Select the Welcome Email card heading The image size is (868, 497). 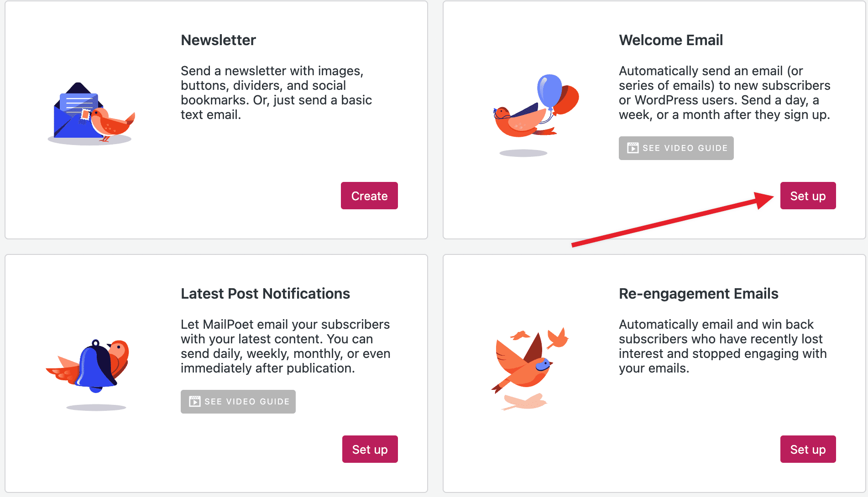tap(670, 40)
